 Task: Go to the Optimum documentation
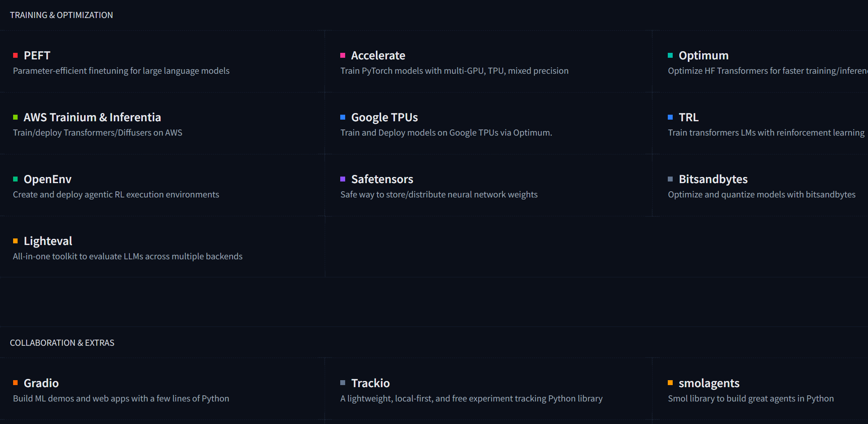(x=703, y=55)
